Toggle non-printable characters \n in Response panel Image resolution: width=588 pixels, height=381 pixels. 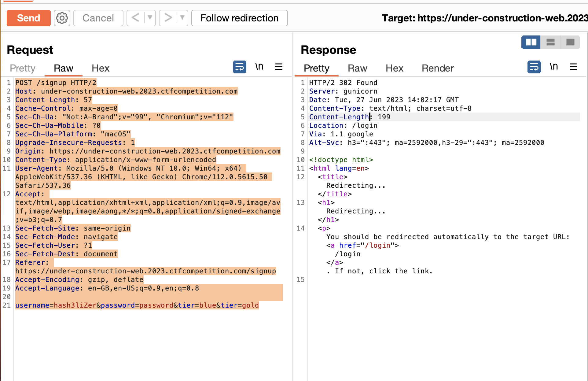pos(554,67)
